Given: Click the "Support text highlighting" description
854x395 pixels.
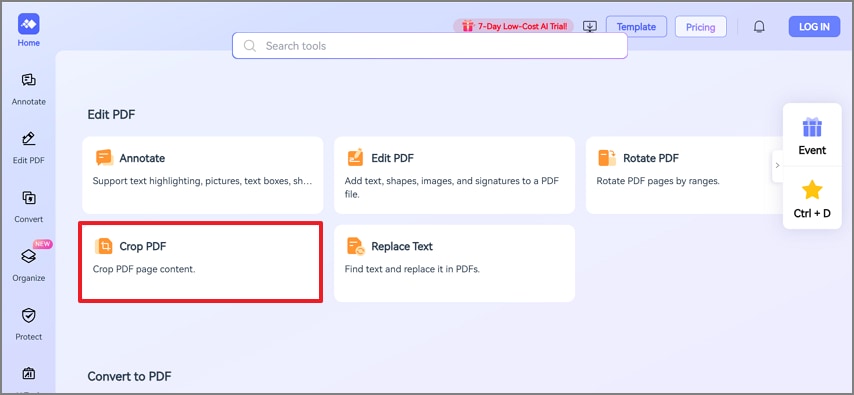Looking at the screenshot, I should (203, 181).
